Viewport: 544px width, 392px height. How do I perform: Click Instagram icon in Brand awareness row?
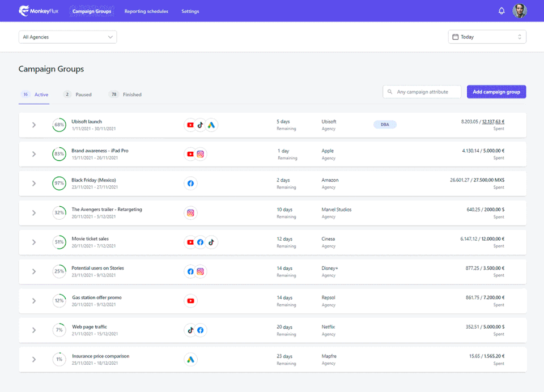201,154
